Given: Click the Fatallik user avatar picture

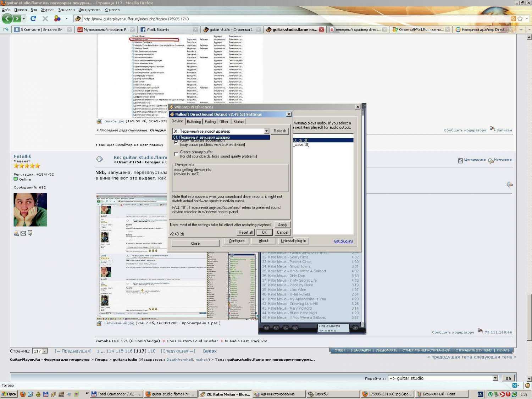Looking at the screenshot, I should point(30,210).
